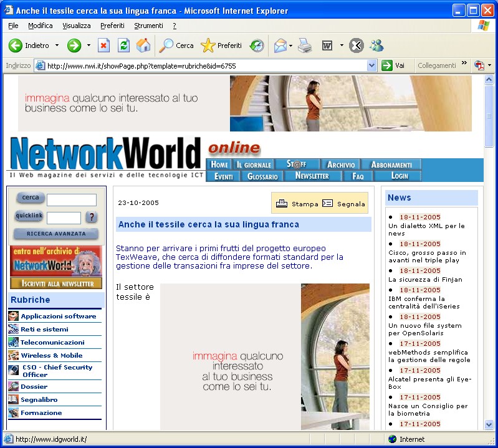Click the Ricerca Avanzata button
This screenshot has height=448, width=498.
click(x=56, y=234)
